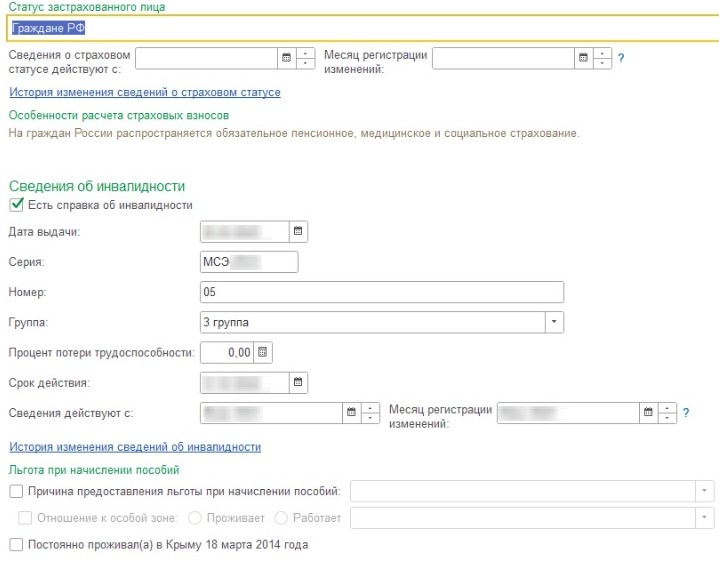Select Работает radio option
Viewport: 719px width, 578px height.
pos(281,518)
